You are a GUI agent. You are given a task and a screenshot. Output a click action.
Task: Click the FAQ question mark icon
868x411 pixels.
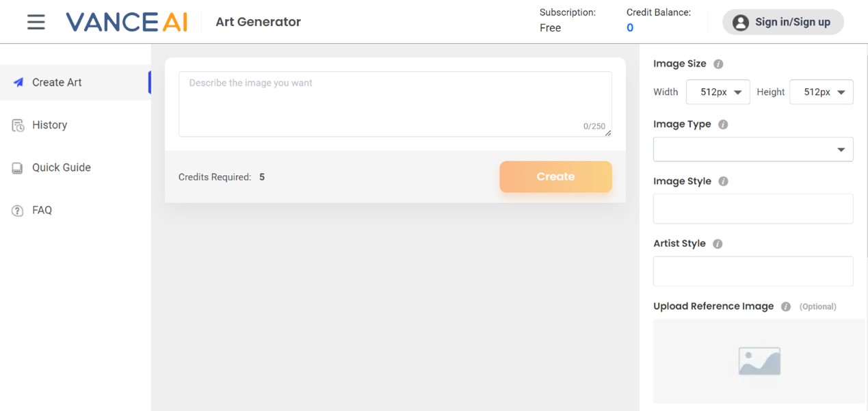pyautogui.click(x=16, y=209)
